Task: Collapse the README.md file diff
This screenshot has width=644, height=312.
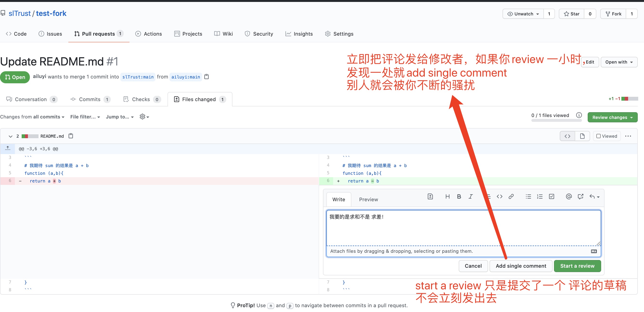Action: tap(10, 136)
